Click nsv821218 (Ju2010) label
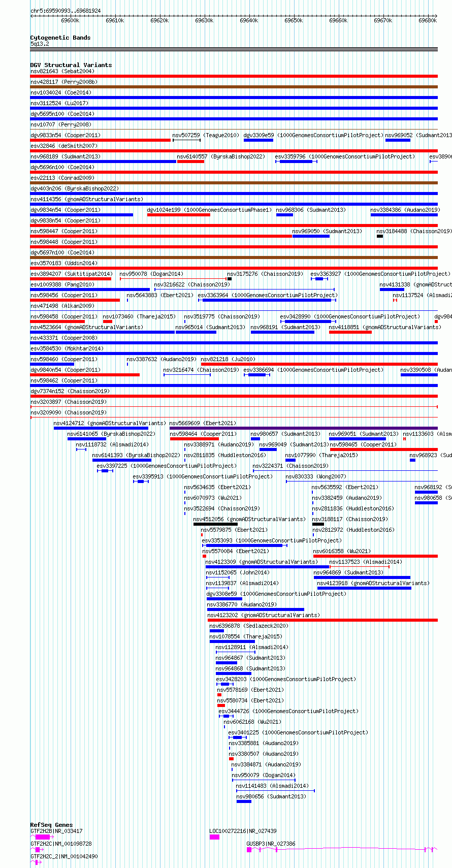The width and height of the screenshot is (452, 868). [228, 359]
